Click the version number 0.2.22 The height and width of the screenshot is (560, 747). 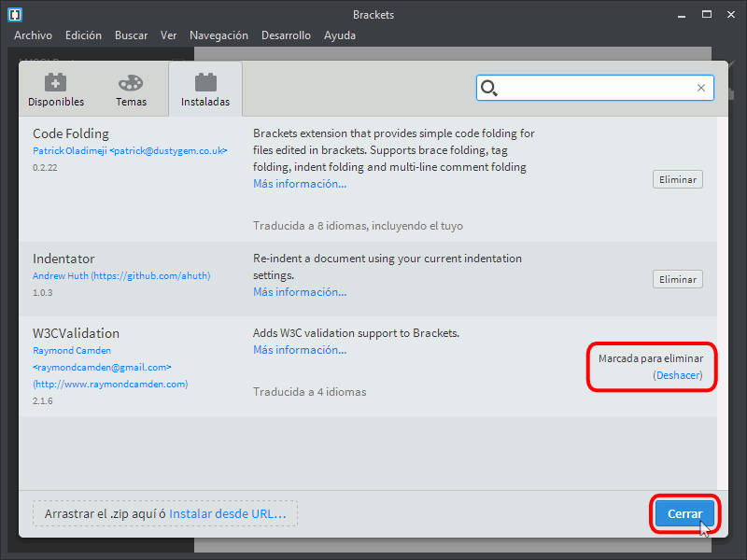pyautogui.click(x=45, y=168)
